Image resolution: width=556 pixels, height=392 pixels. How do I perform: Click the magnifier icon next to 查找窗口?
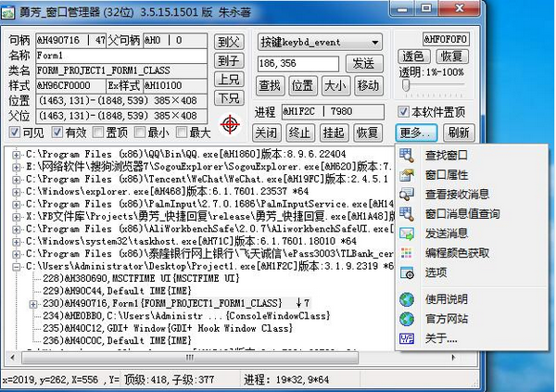[407, 155]
